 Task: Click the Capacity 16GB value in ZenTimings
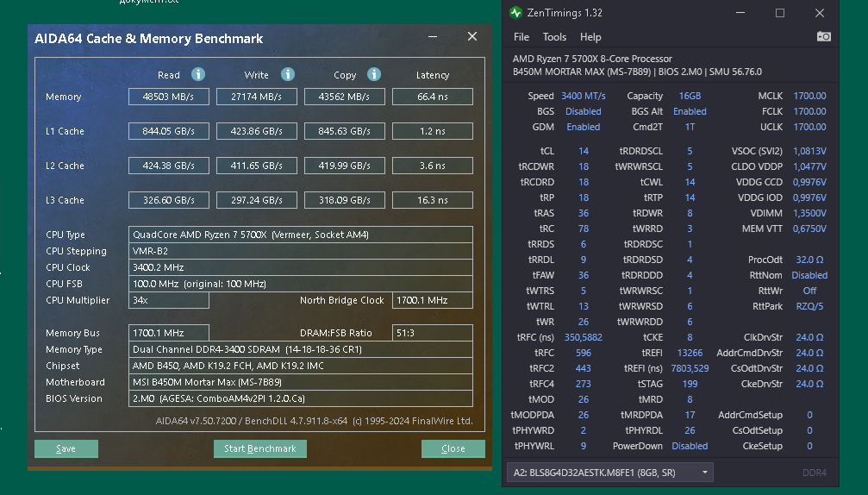(x=690, y=96)
